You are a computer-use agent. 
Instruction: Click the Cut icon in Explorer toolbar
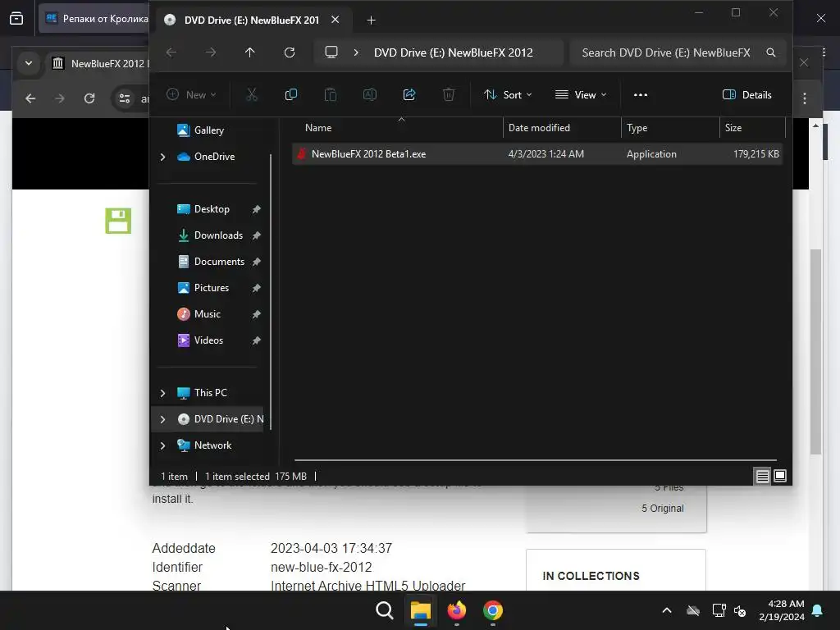[x=252, y=95]
